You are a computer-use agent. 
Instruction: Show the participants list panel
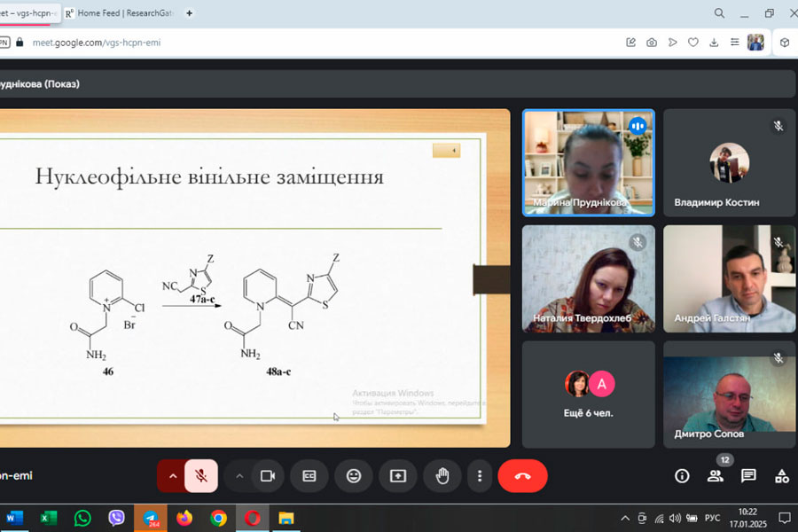tap(716, 476)
